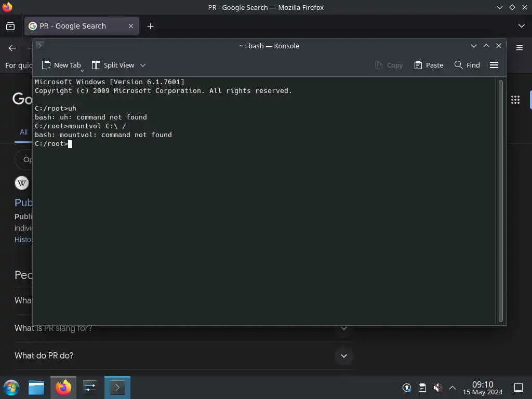Image resolution: width=532 pixels, height=399 pixels.
Task: Select the All search tab in Google
Action: pos(23,132)
